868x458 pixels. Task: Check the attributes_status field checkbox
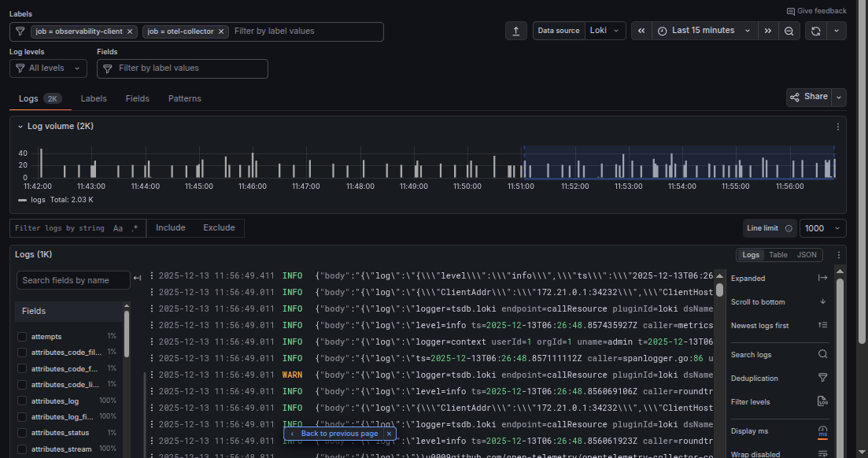(x=22, y=433)
